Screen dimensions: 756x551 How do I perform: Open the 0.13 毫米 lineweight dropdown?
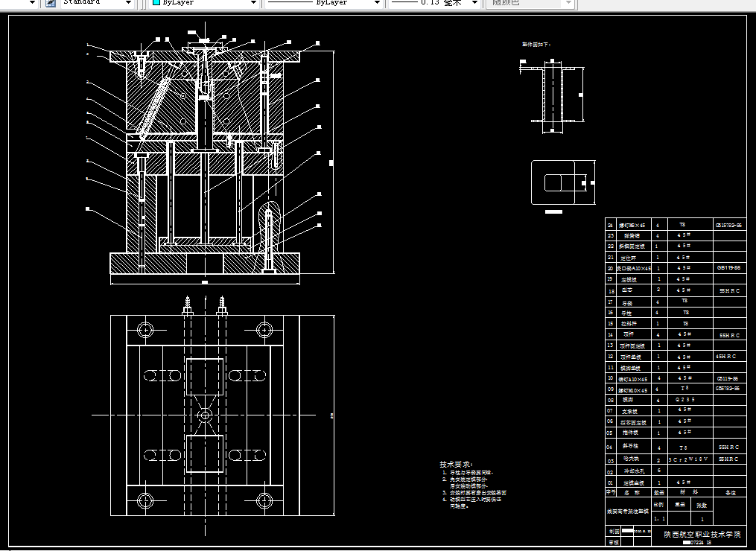tap(434, 2)
